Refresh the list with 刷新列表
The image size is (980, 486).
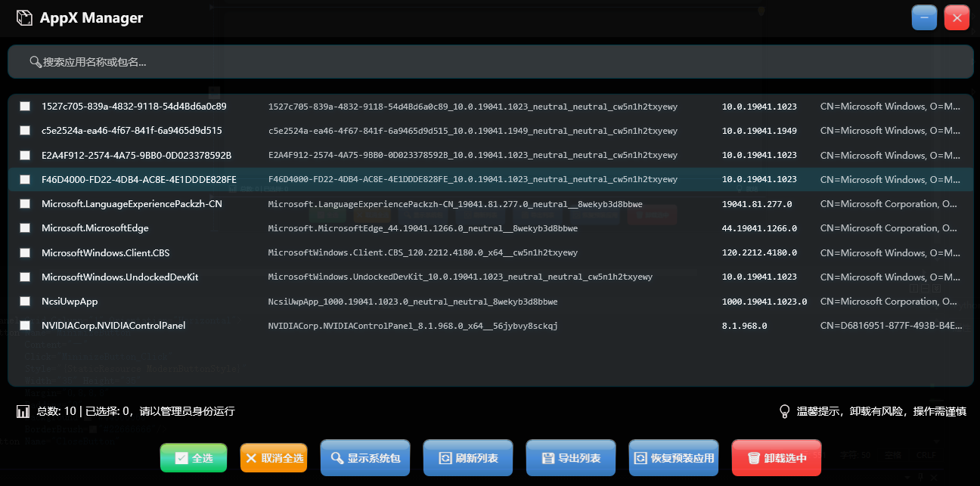(468, 459)
